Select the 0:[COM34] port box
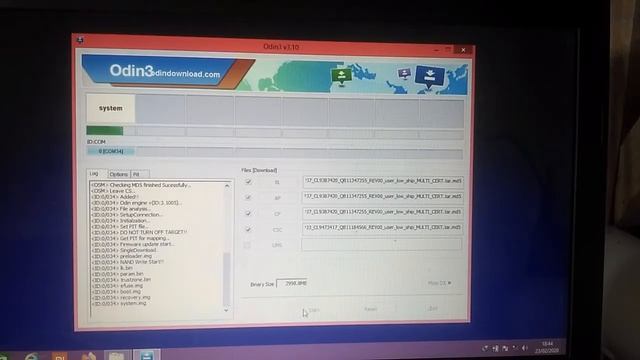The height and width of the screenshot is (360, 640). coord(111,151)
